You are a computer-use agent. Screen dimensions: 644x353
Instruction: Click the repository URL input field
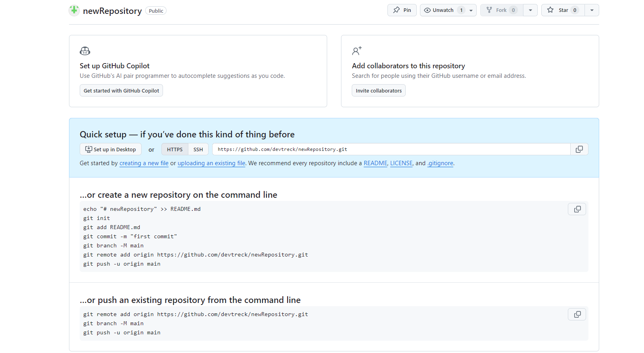pyautogui.click(x=391, y=149)
